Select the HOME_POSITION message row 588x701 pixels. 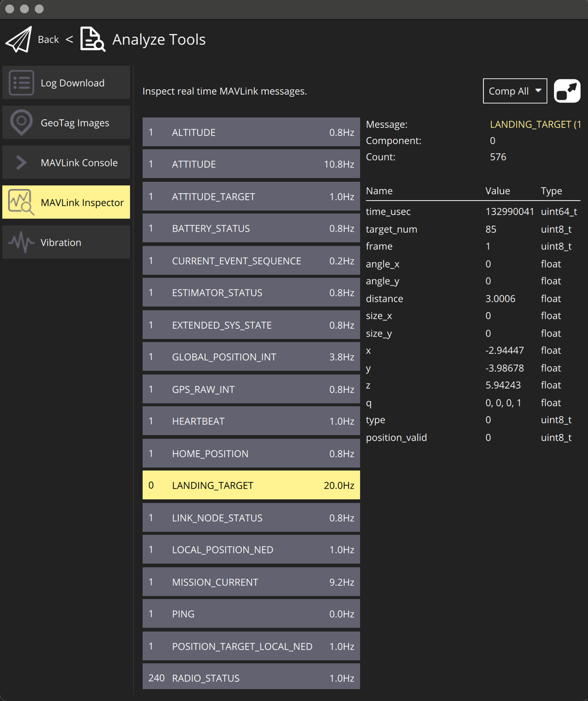(x=251, y=453)
